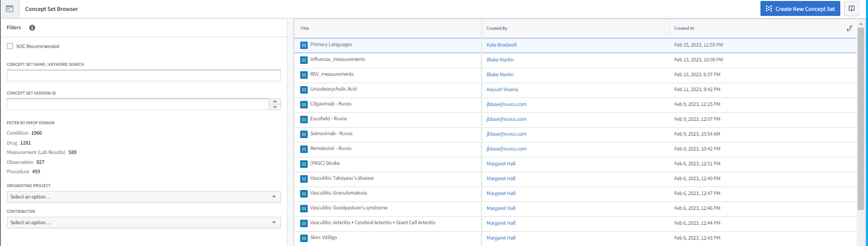Click the Title column header
Image resolution: width=868 pixels, height=246 pixels.
tap(305, 29)
